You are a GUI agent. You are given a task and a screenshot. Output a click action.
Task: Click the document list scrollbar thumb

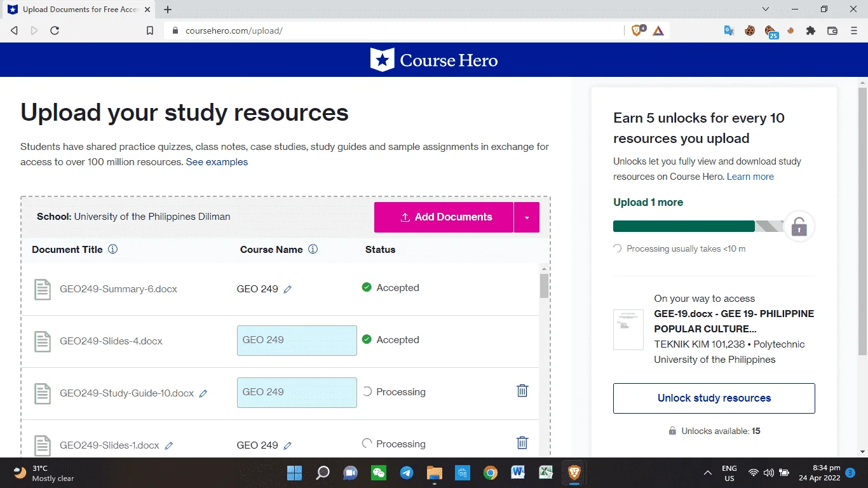click(544, 286)
